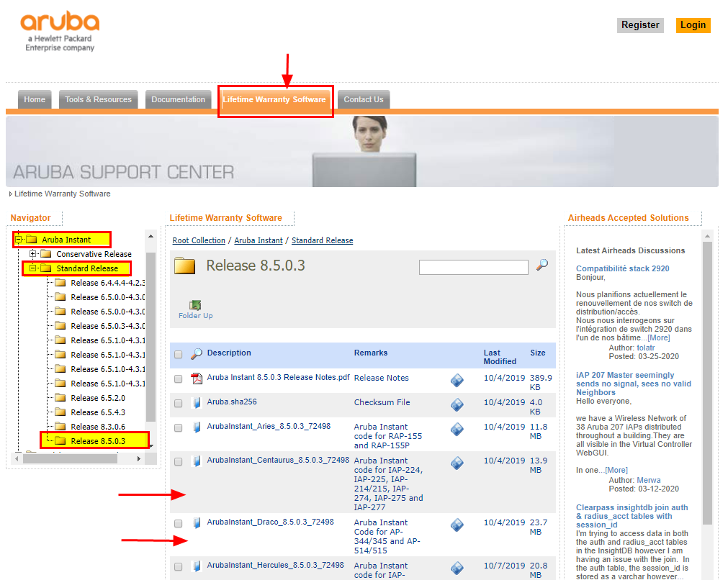The height and width of the screenshot is (580, 728).
Task: Check the ArubaInstant_Centaurus_8.5.0.3_72498 checkbox
Action: [x=179, y=462]
